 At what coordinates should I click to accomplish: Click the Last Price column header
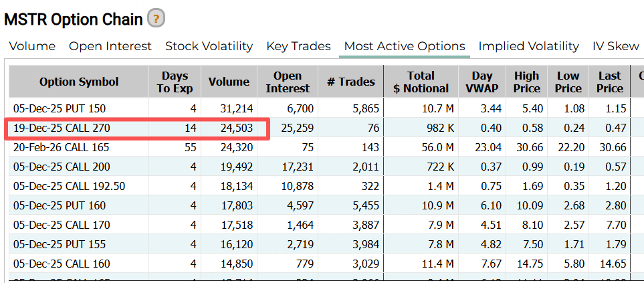pos(609,82)
